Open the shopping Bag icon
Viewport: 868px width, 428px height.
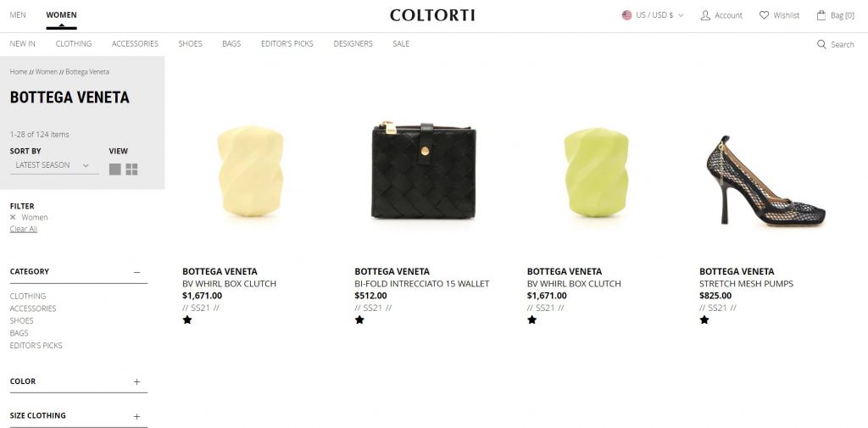(x=821, y=15)
